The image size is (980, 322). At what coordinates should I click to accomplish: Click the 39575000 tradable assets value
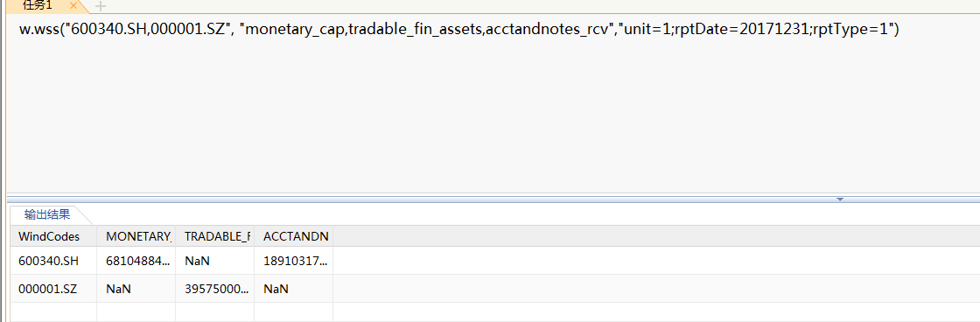pos(215,289)
